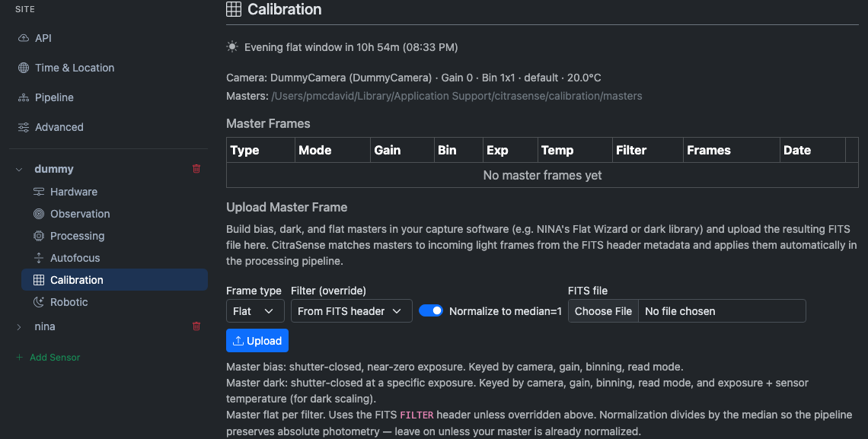
Task: Click the Robotic moon icon
Action: tap(39, 303)
